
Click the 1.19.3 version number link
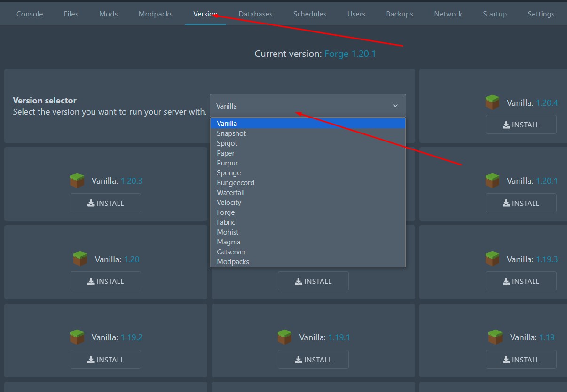[547, 259]
